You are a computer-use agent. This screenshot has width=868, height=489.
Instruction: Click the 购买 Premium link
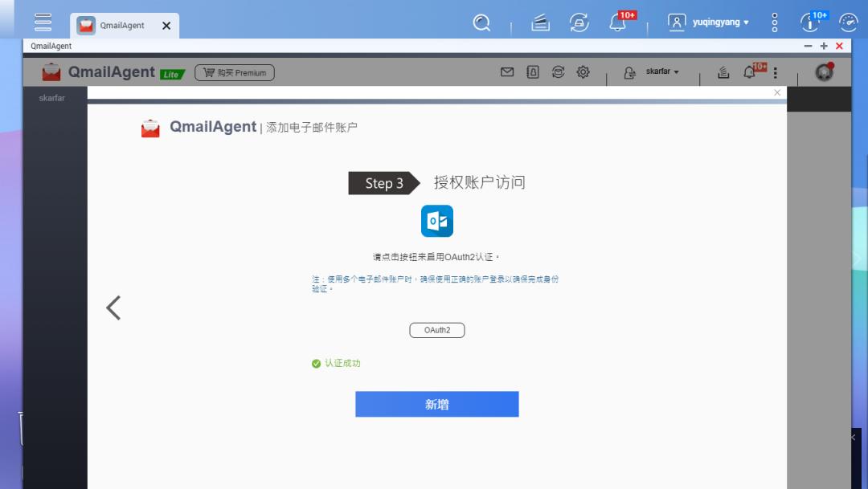[x=234, y=72]
